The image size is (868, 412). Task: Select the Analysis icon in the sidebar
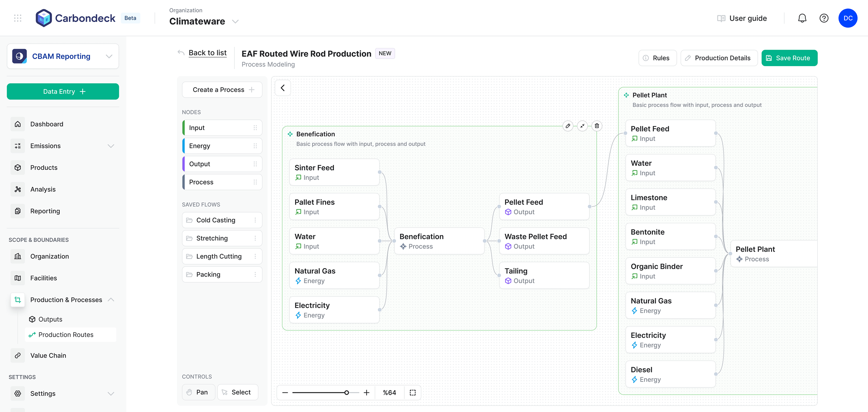pos(17,189)
